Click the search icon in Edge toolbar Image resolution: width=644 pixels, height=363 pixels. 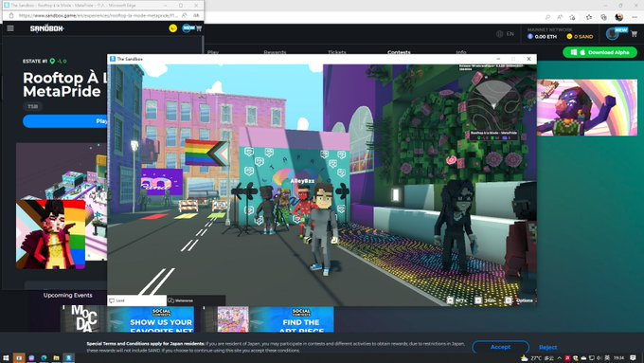tap(547, 17)
